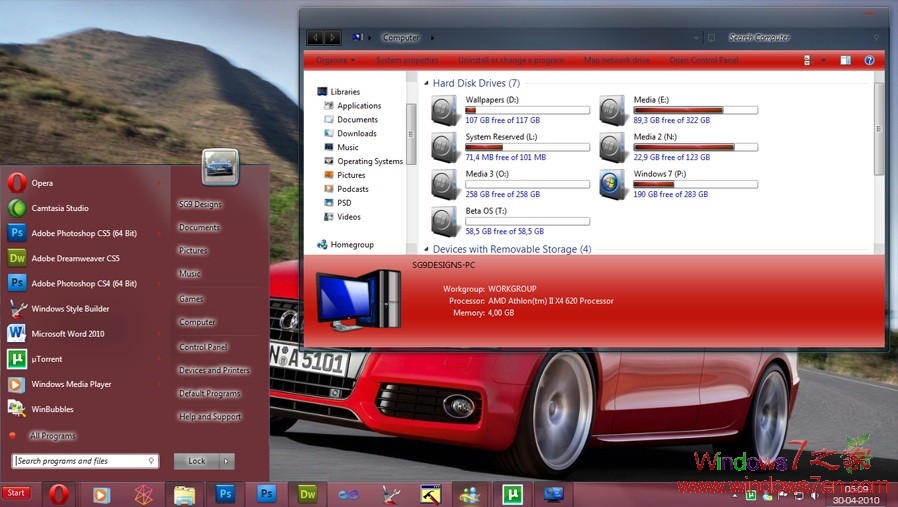Click the Search Computer field

tap(800, 38)
